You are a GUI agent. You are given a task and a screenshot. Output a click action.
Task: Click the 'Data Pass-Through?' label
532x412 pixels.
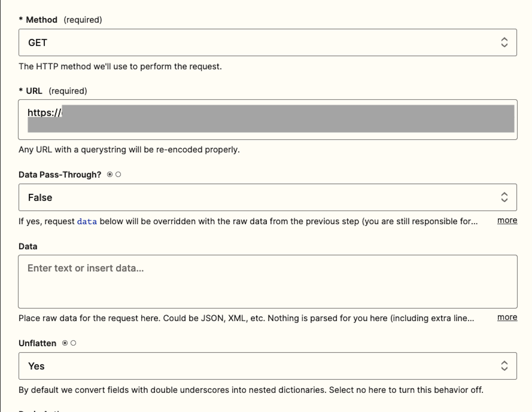coord(60,175)
